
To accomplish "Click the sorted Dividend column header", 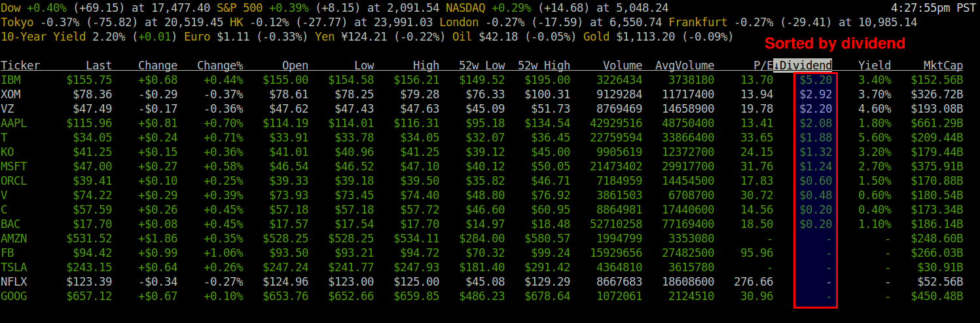I will 803,66.
